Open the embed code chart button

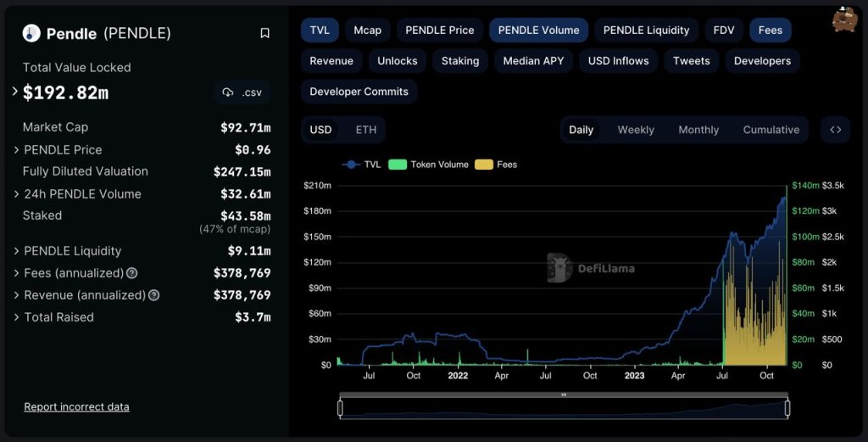point(835,130)
